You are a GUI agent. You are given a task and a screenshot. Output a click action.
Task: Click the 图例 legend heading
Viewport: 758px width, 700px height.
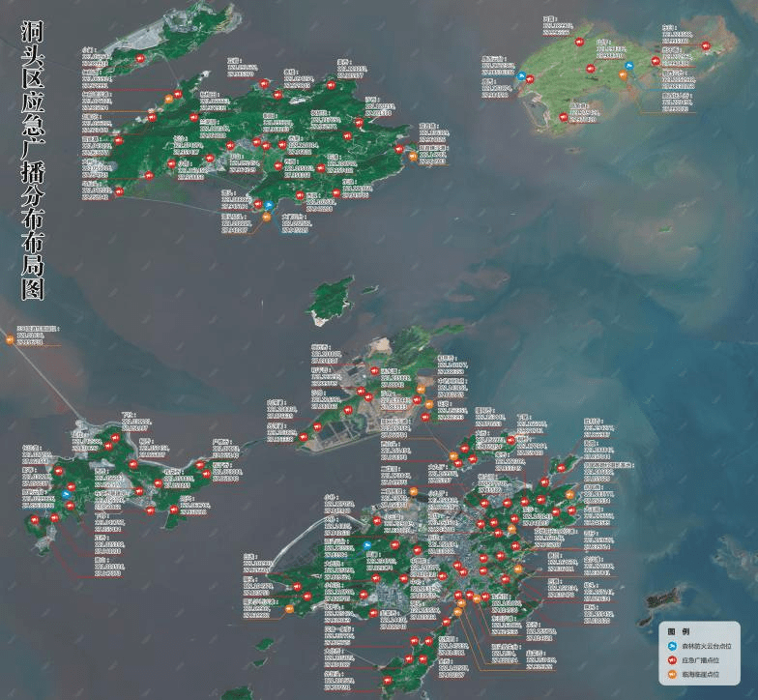point(679,632)
